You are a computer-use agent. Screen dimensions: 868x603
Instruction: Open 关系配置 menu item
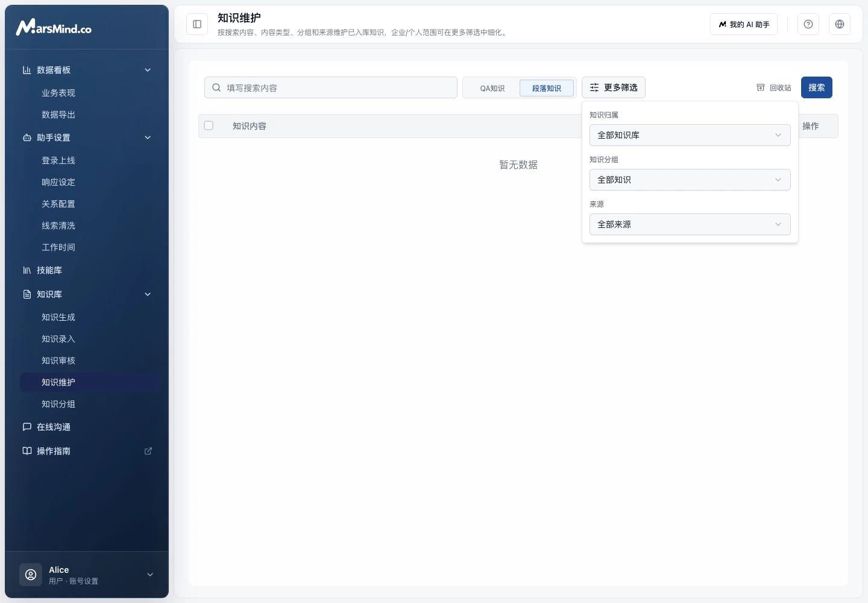click(x=89, y=204)
